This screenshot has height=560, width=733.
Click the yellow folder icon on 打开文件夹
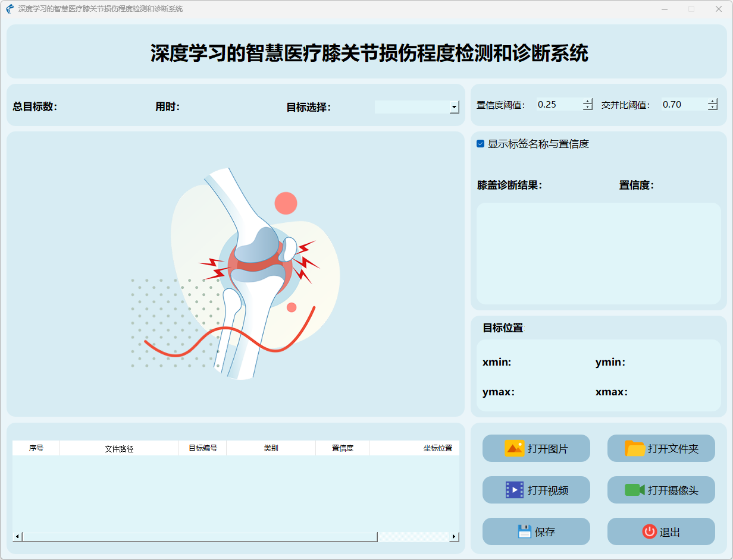pos(635,448)
